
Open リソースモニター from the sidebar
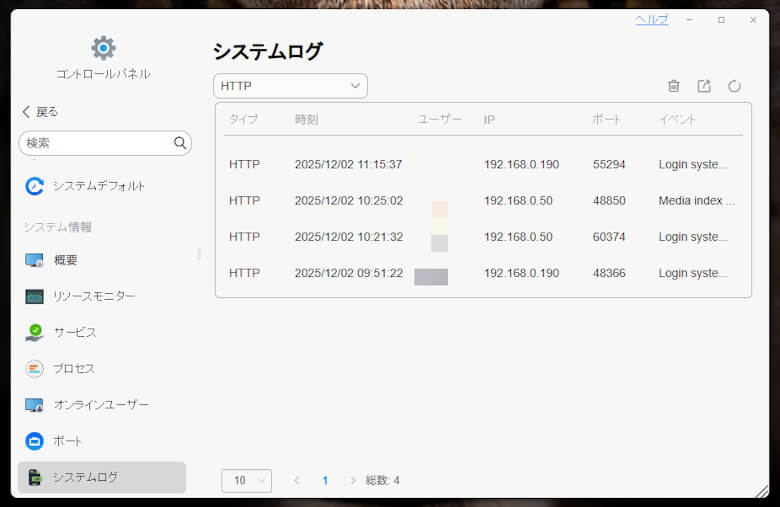93,296
